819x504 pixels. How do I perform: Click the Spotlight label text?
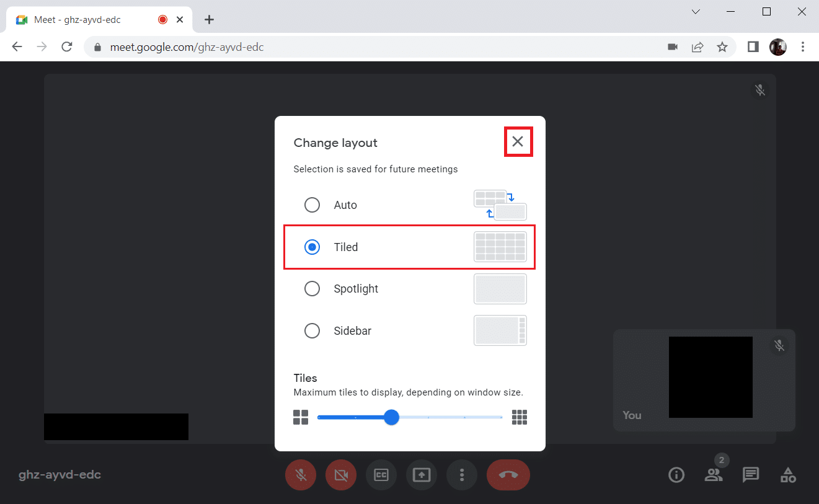click(356, 289)
